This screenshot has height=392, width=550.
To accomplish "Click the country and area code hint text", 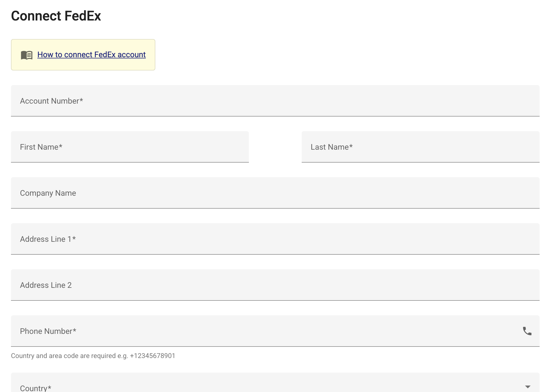I will click(93, 356).
